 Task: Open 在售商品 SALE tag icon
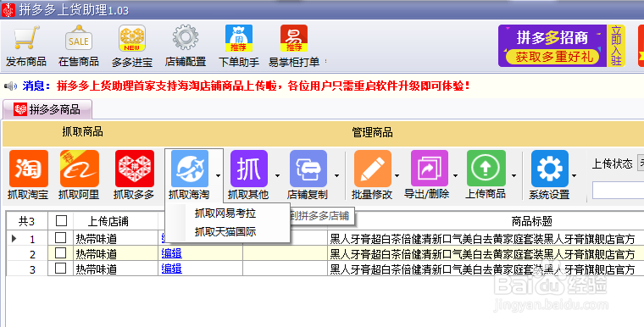(x=79, y=38)
